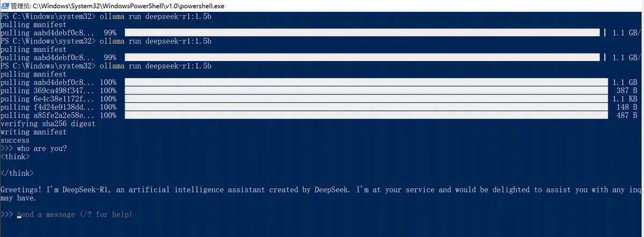Viewport: 644px width, 237px height.
Task: Click the PowerShell icon in the title bar
Action: pyautogui.click(x=5, y=5)
